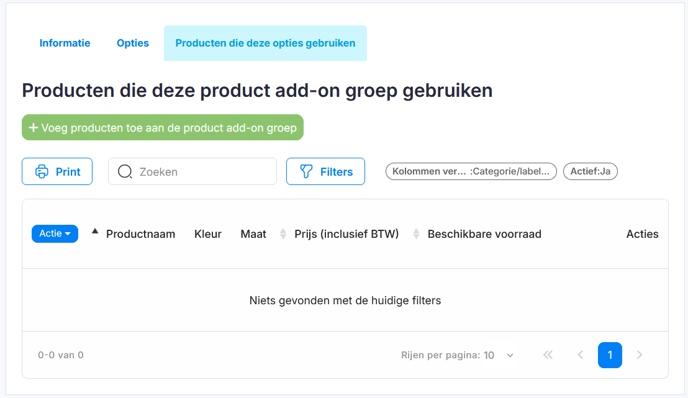This screenshot has height=398, width=688.
Task: Go to the first page double-chevron
Action: pos(548,355)
